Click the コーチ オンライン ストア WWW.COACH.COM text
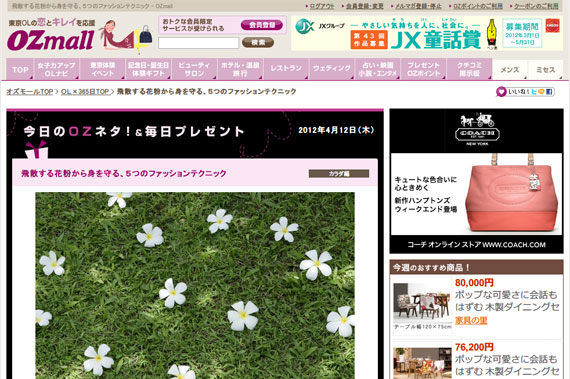 tap(476, 245)
